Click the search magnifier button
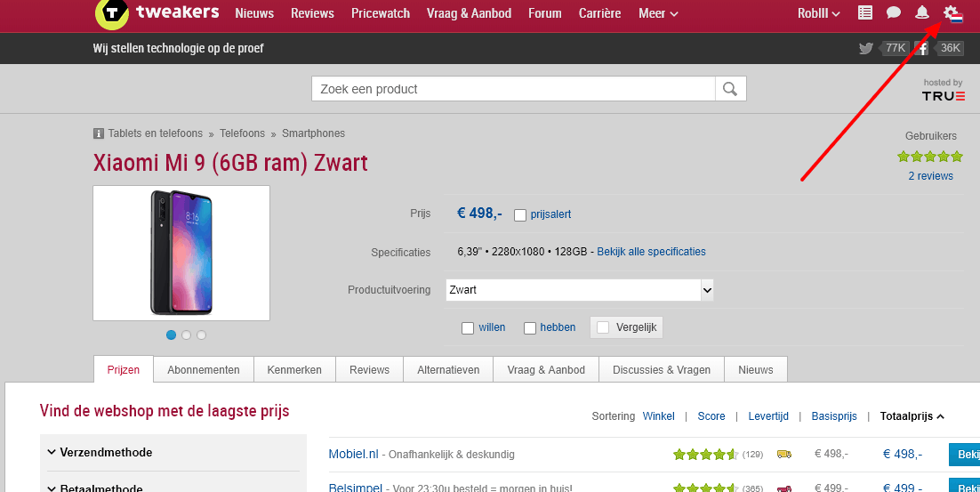Screen dimensions: 980x492 [730, 89]
